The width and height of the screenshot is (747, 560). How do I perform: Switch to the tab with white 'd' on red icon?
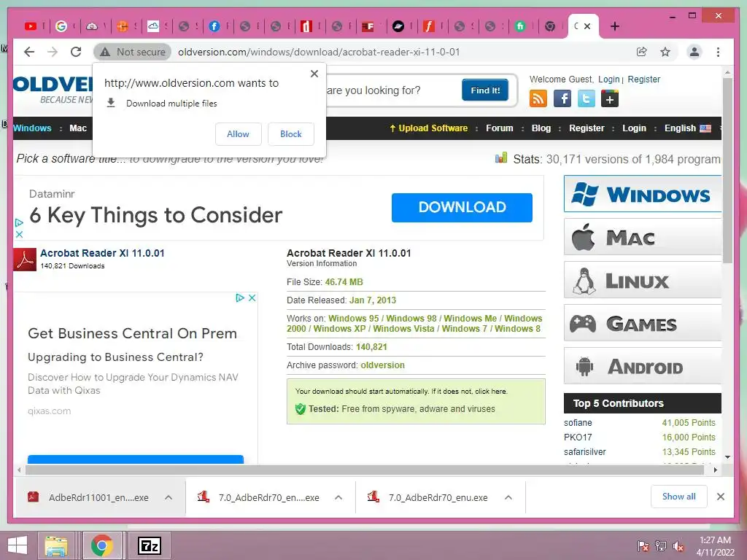pyautogui.click(x=306, y=27)
